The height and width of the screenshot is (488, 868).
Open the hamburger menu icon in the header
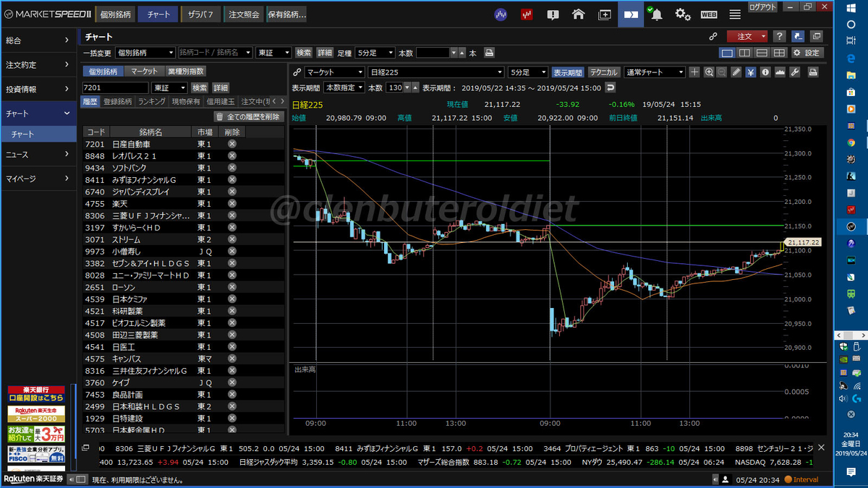point(735,14)
